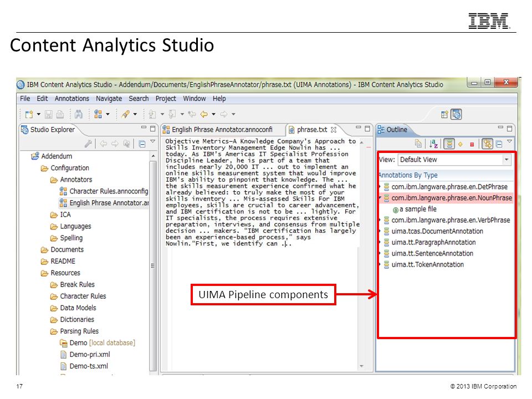Select the Outline view tab

[x=392, y=130]
